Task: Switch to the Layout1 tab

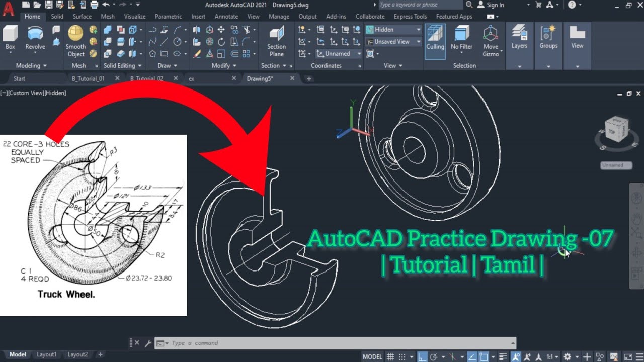Action: pos(46,354)
